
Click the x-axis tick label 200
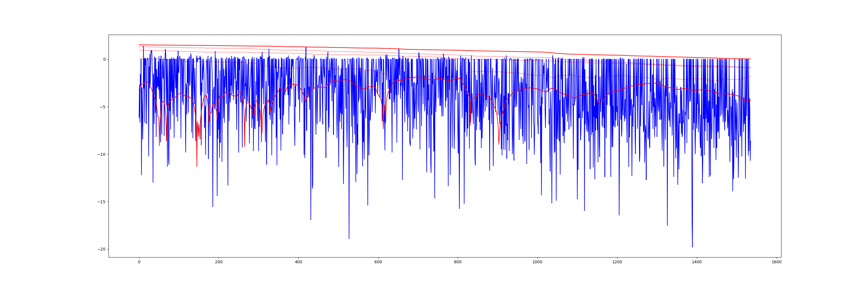tap(219, 262)
